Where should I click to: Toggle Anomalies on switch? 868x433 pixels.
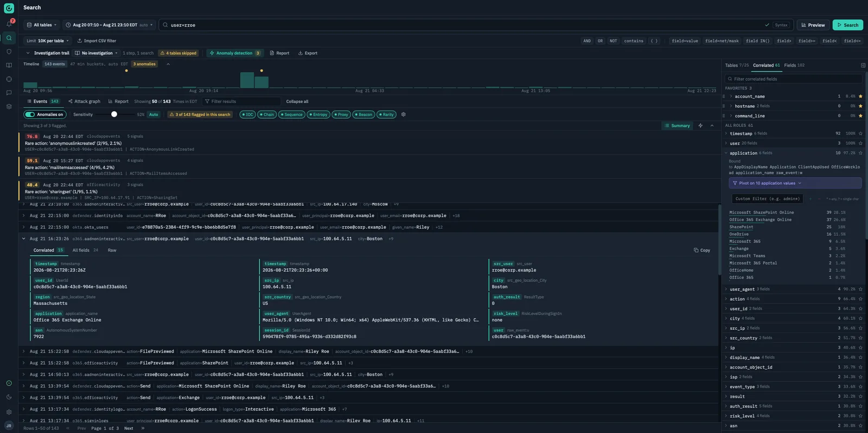[x=44, y=114]
